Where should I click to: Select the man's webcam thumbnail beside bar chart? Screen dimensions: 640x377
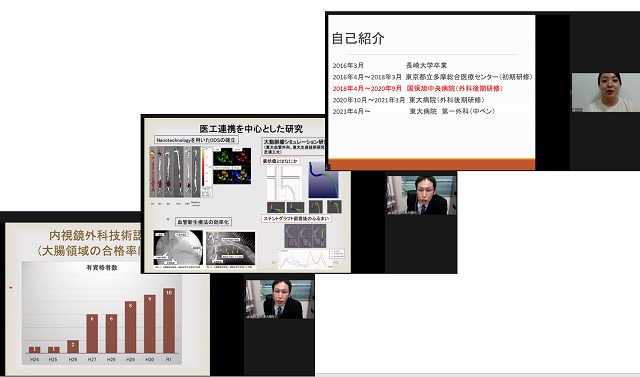click(280, 299)
